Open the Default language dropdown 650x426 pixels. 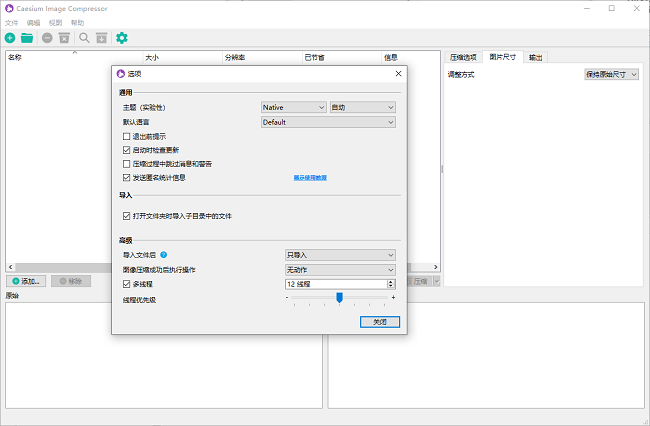(328, 122)
